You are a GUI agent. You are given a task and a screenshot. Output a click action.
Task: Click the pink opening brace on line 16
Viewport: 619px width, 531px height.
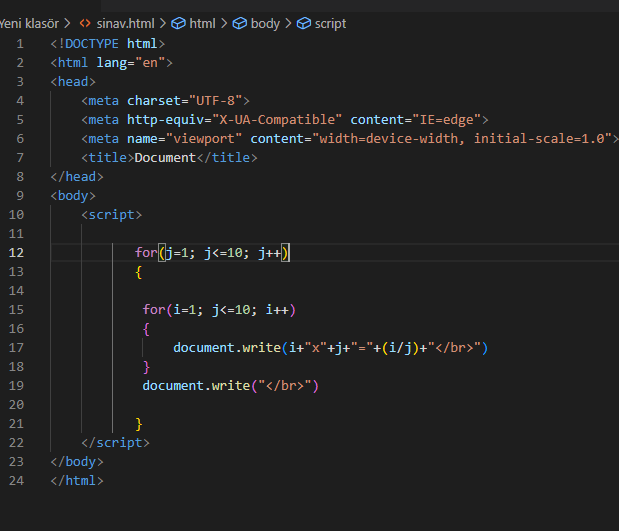[x=146, y=329]
